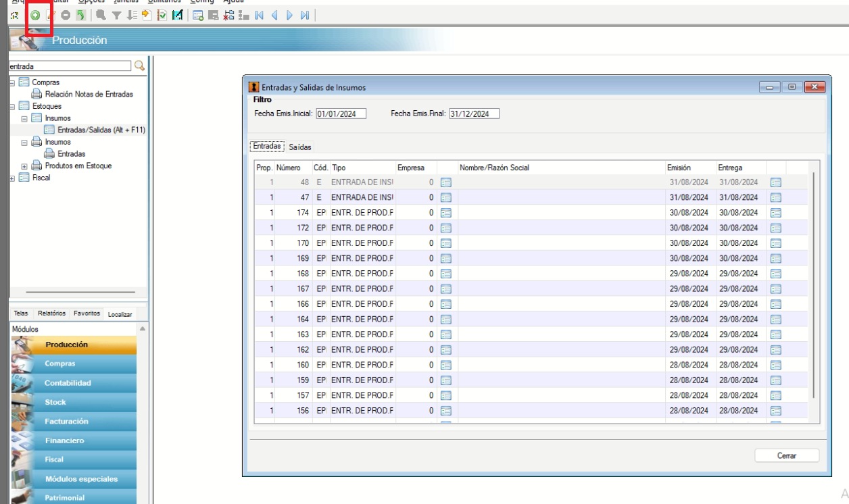Collapse the Estoques tree node
849x504 pixels.
pyautogui.click(x=12, y=106)
